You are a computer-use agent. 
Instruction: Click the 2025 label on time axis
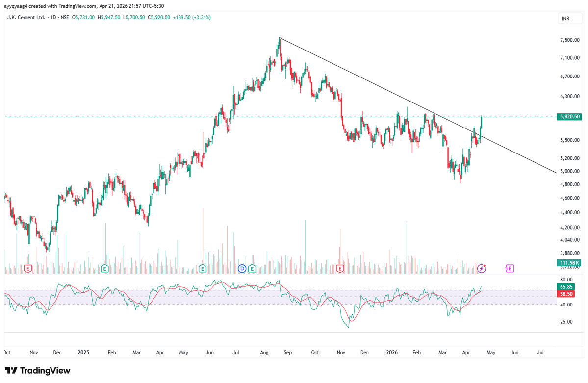(83, 352)
